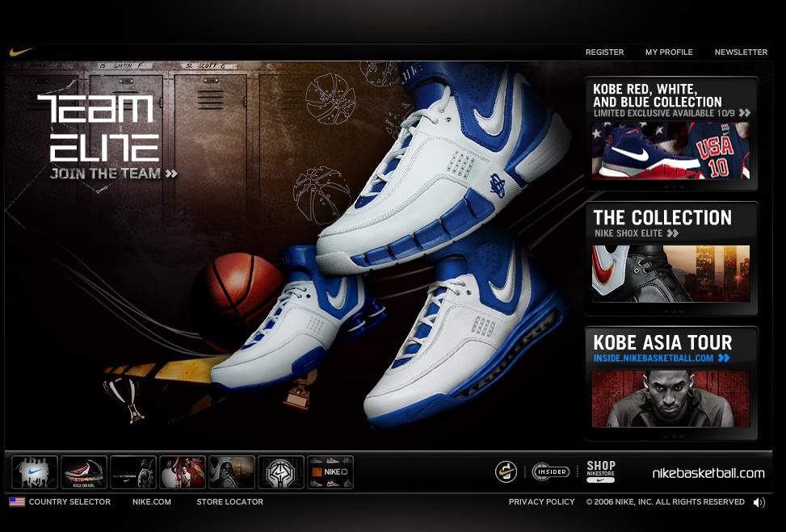Click Limited Exclusive Available 10/9 text
Viewport: 786px width, 532px height.
(664, 113)
